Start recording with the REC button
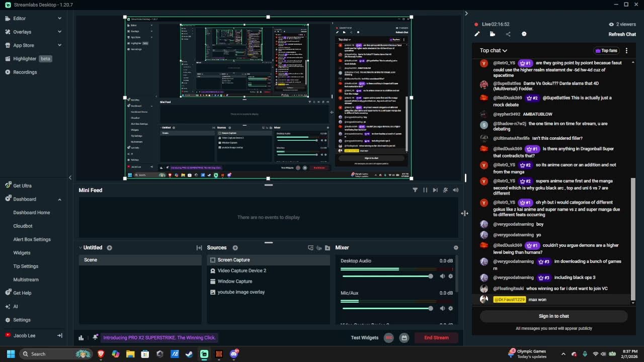Viewport: 644px width, 362px height. [389, 338]
